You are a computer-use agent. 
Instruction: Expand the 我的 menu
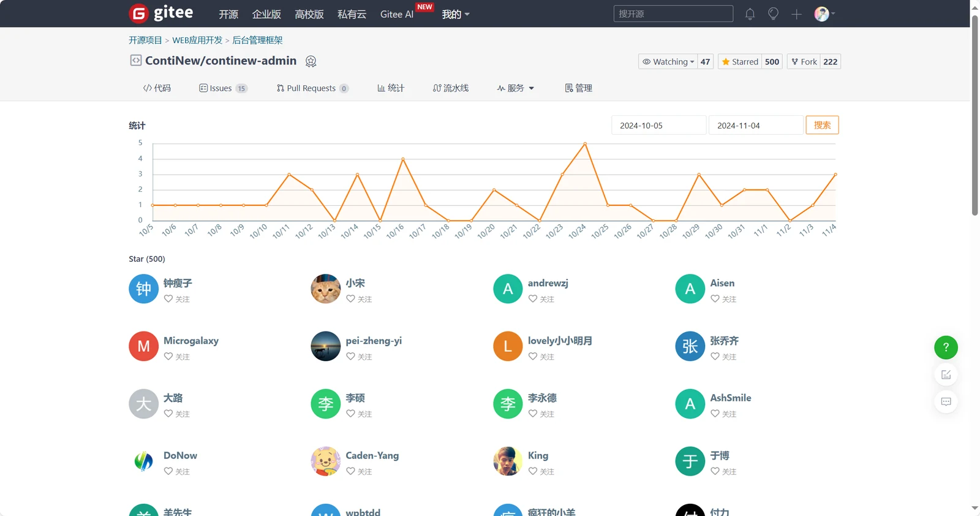tap(456, 14)
